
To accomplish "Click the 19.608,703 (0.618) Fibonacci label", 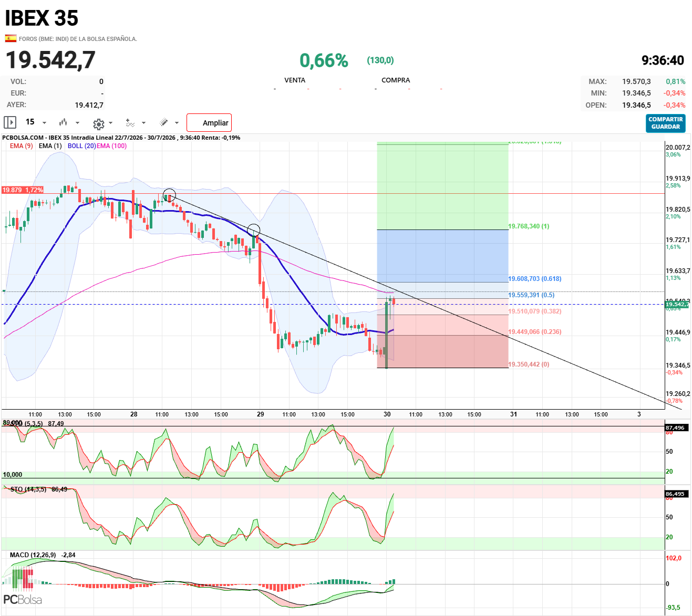I will [534, 279].
